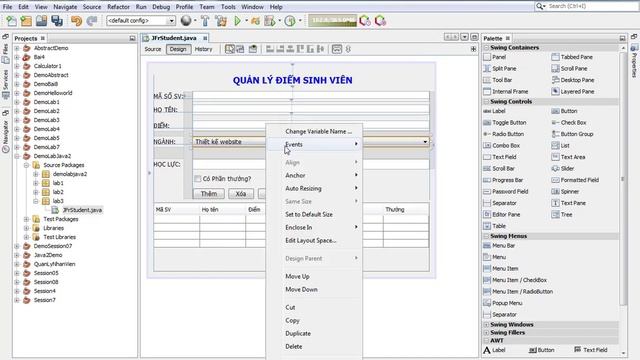Open the default config dropdown
The image size is (640, 360).
coord(171,20)
